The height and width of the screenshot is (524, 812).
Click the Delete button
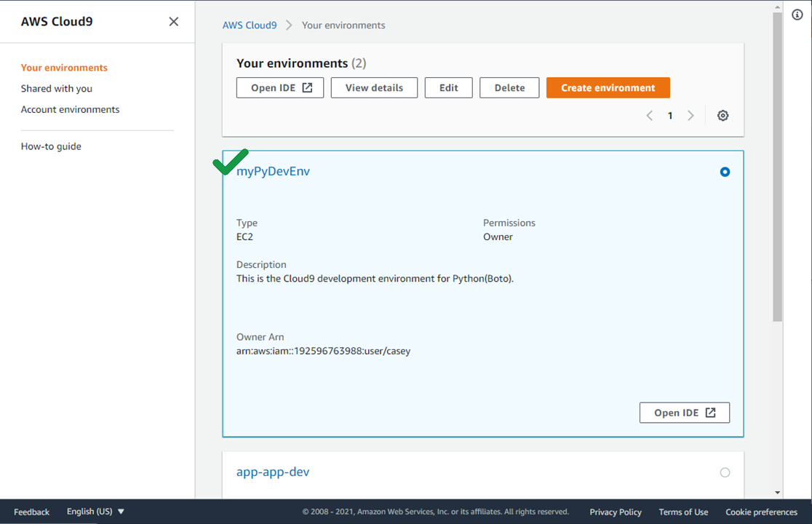(509, 88)
